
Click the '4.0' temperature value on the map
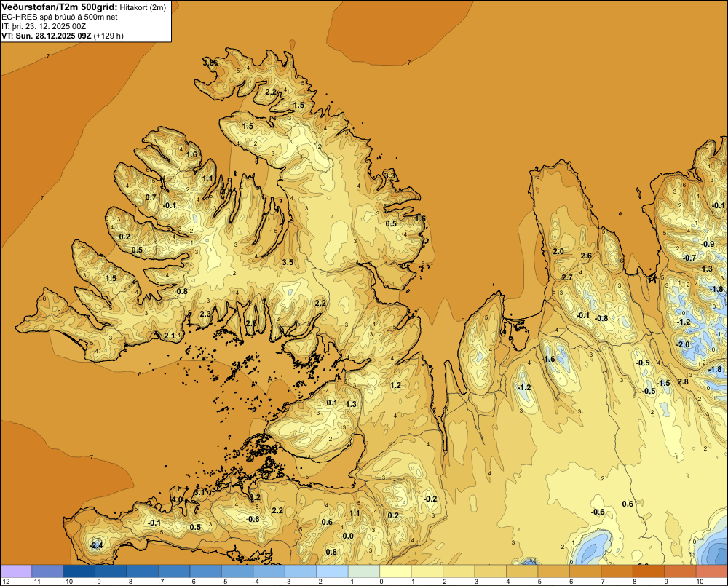click(178, 499)
